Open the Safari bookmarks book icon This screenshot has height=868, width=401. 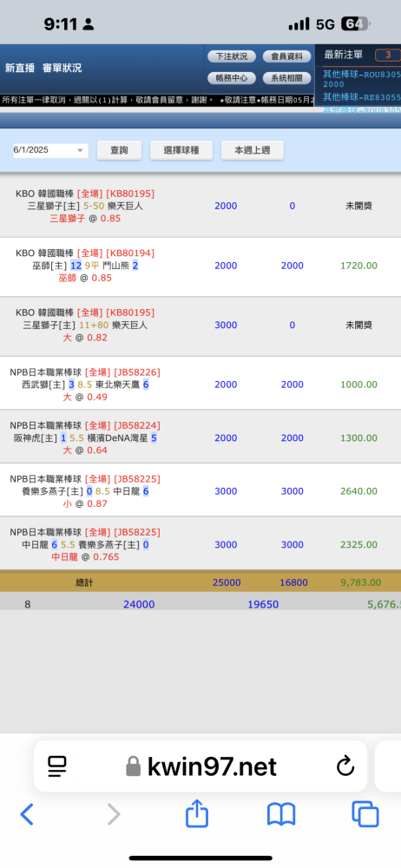coord(281,815)
